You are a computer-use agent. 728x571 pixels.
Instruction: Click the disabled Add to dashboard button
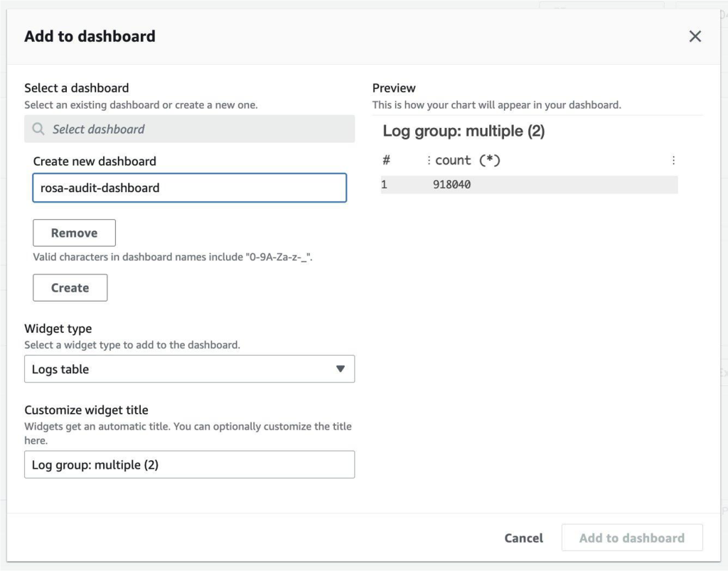(x=631, y=538)
